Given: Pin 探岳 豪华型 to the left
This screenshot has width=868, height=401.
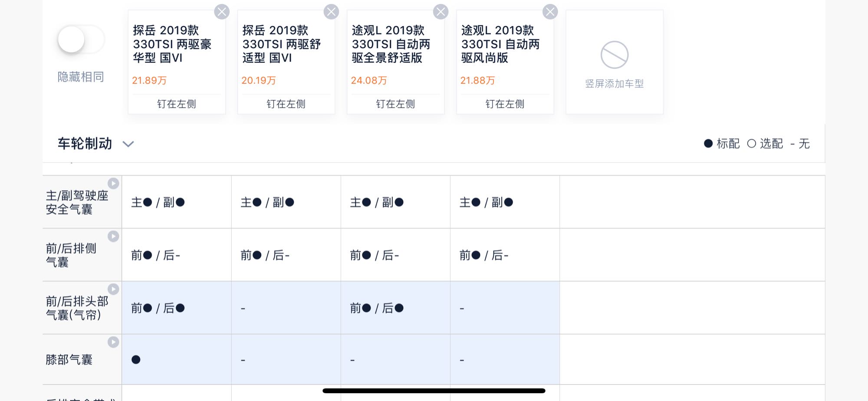Looking at the screenshot, I should pos(177,104).
